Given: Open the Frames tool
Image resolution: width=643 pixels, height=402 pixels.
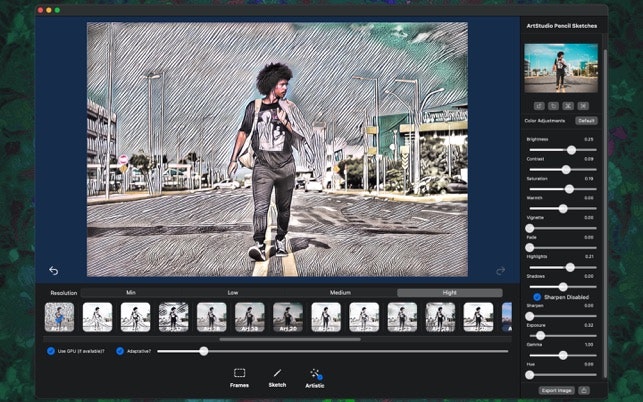Looking at the screenshot, I should [239, 378].
